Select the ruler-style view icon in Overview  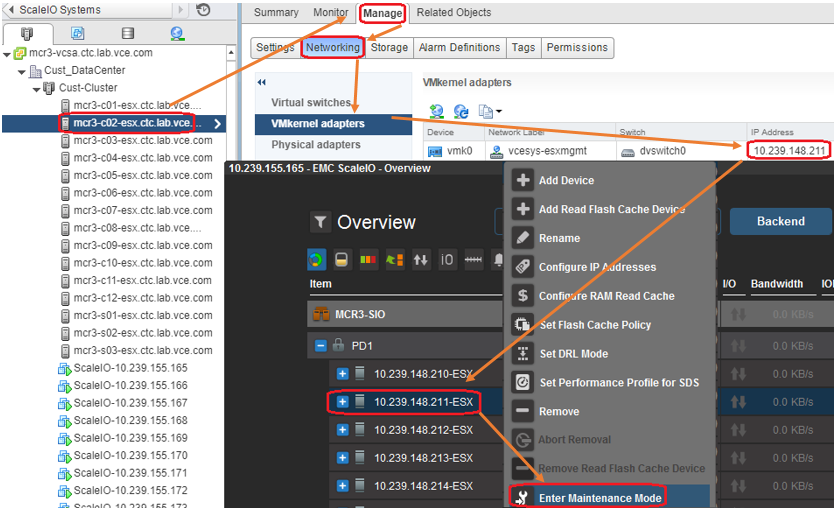473,260
